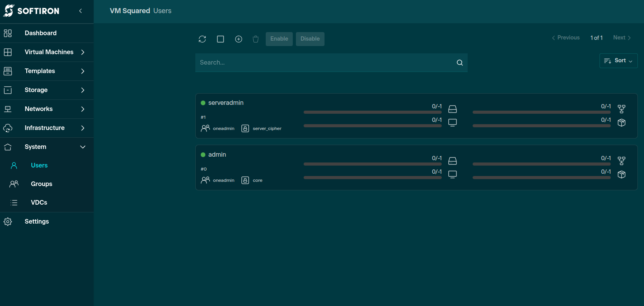This screenshot has height=306, width=644.
Task: Click the refresh list icon
Action: coord(202,39)
